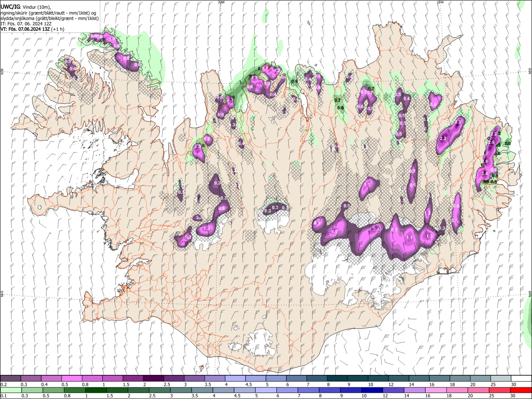
Task: Pick the bright pink 0.5 swatch in upper legend row
Action: (x=71, y=379)
